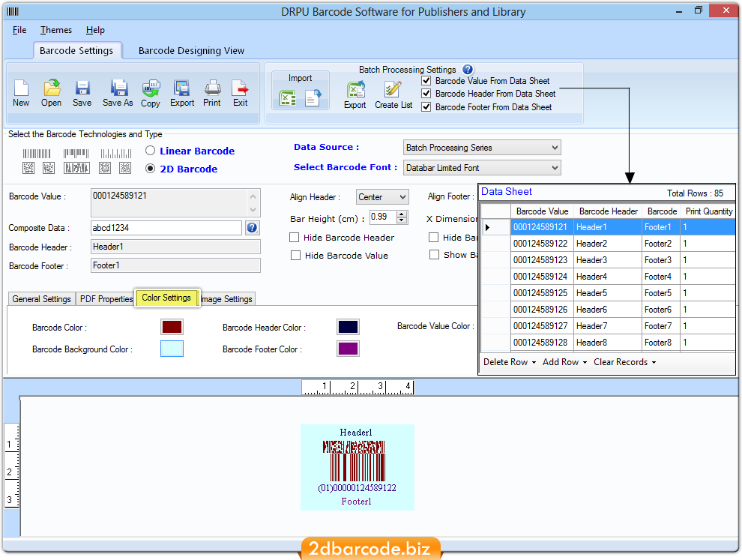Pick Barcode Header Color navy swatch

[x=348, y=327]
